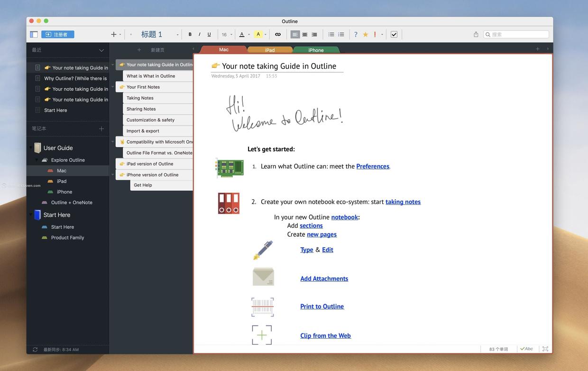588x371 pixels.
Task: Click the share icon in toolbar
Action: pyautogui.click(x=476, y=35)
